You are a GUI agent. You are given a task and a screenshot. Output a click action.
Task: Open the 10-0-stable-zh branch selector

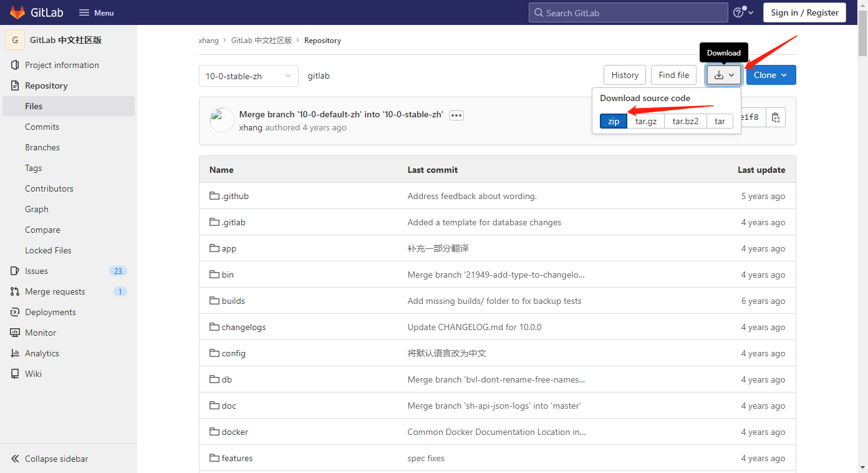click(248, 76)
